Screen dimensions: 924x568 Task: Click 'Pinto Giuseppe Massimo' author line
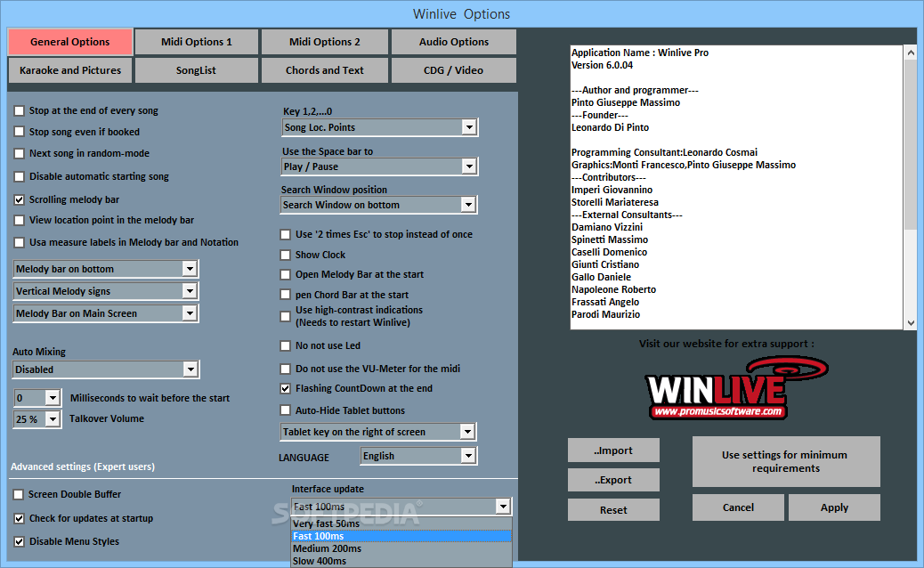(626, 102)
